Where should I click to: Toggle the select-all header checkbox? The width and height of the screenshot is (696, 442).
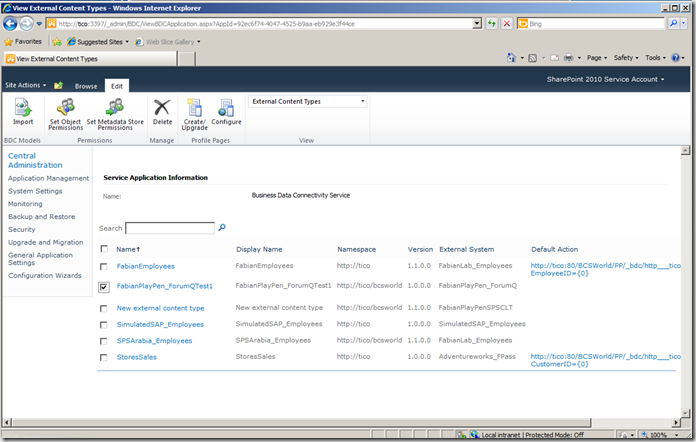(x=104, y=249)
